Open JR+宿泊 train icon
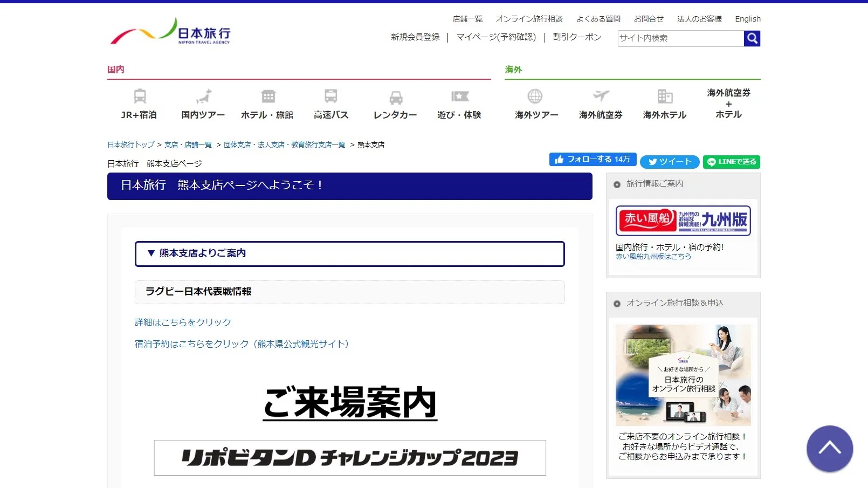This screenshot has width=868, height=488. (140, 97)
